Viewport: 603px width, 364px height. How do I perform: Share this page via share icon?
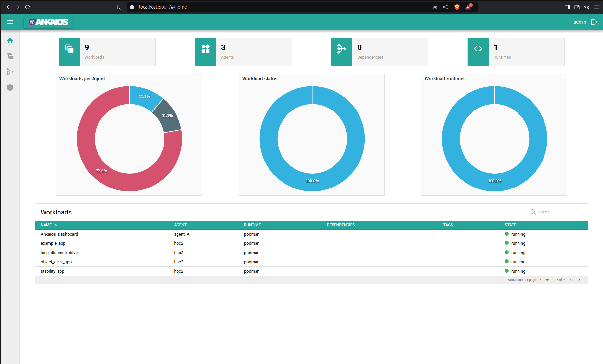click(445, 7)
